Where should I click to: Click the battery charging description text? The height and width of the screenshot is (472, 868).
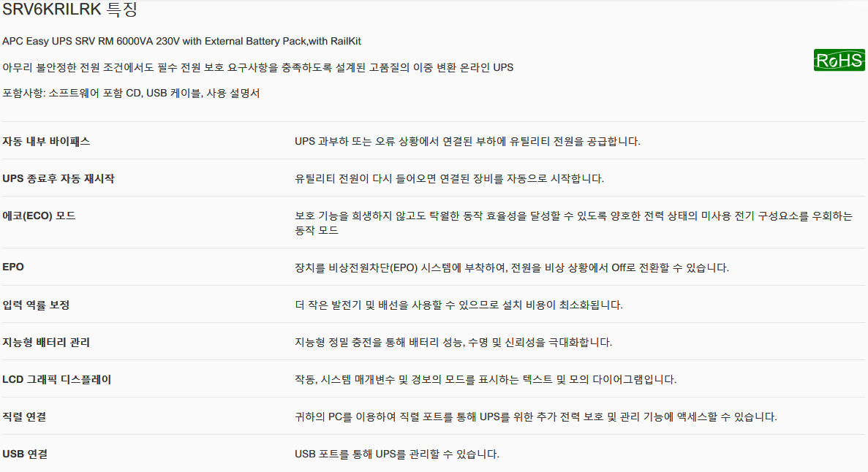coord(453,343)
